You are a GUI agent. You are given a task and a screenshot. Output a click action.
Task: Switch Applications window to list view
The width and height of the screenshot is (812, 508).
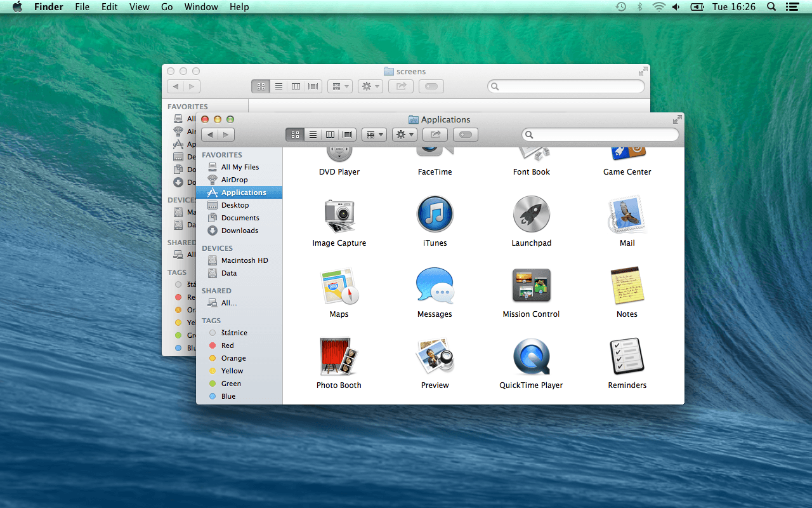pyautogui.click(x=313, y=135)
